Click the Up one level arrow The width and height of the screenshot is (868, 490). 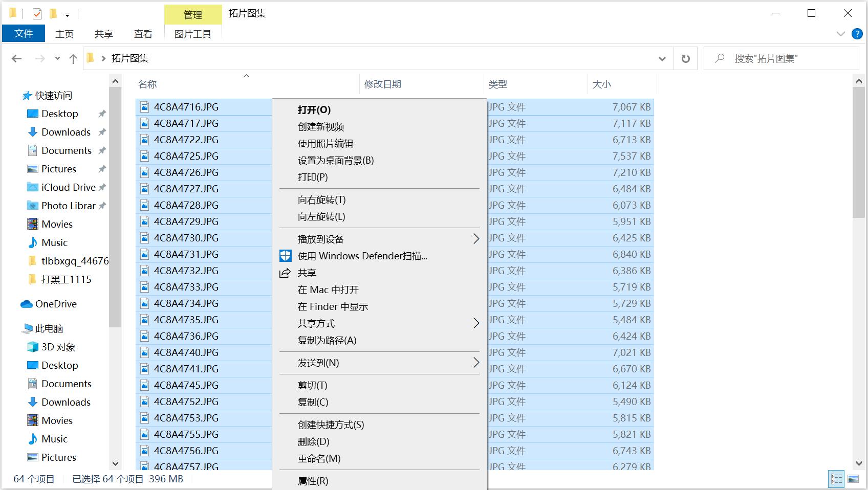click(73, 59)
